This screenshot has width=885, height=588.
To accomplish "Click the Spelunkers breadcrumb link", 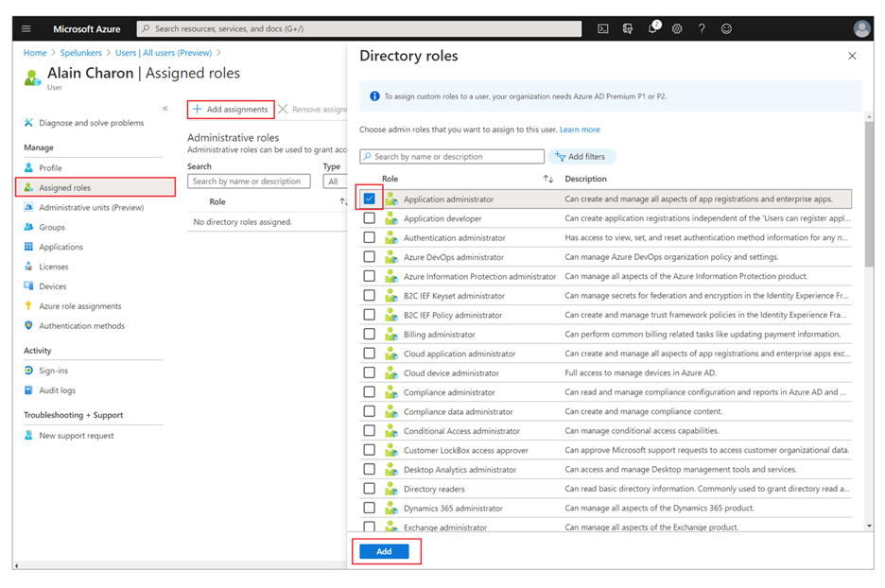I will click(x=80, y=53).
